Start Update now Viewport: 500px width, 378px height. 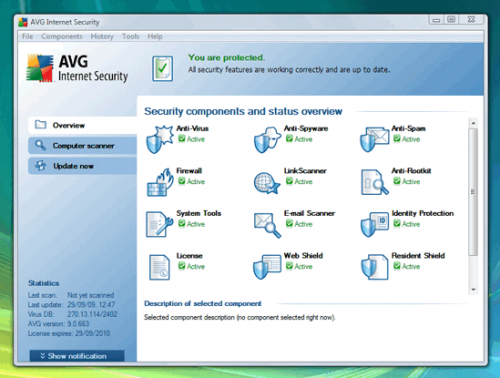click(x=82, y=166)
